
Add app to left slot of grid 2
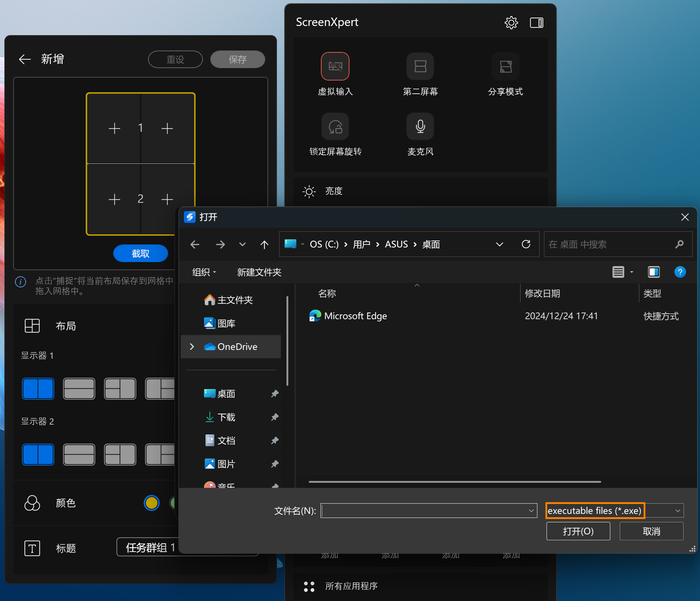[x=114, y=199]
